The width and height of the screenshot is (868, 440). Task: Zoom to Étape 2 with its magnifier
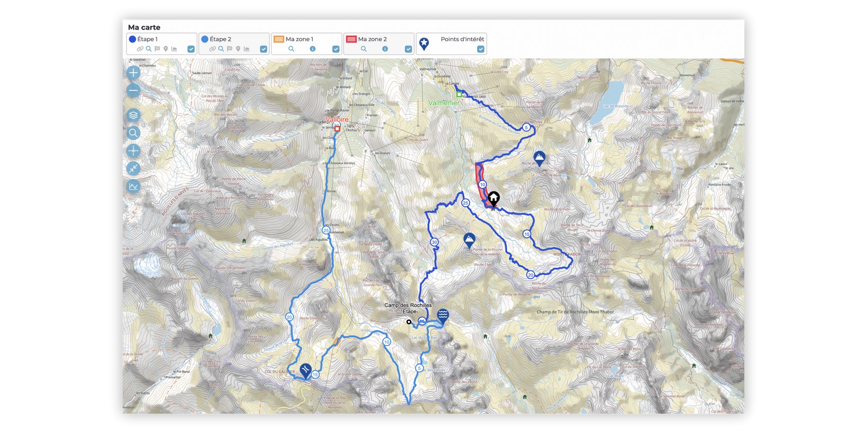(x=221, y=49)
